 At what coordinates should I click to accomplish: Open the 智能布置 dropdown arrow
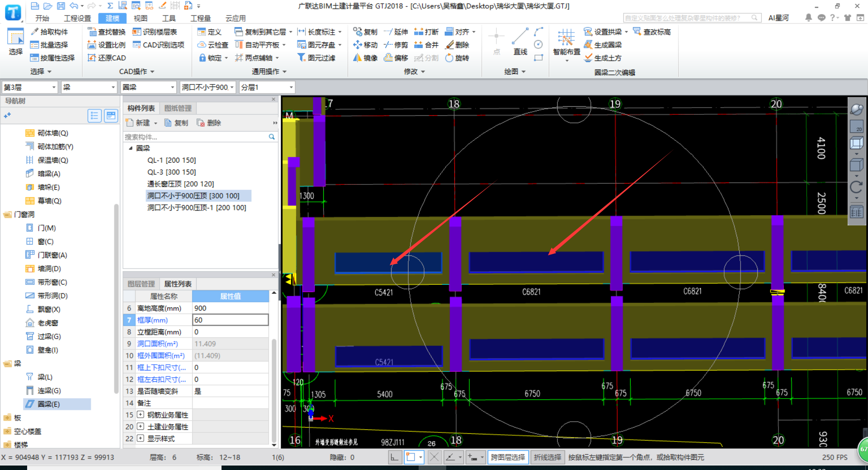coord(566,60)
